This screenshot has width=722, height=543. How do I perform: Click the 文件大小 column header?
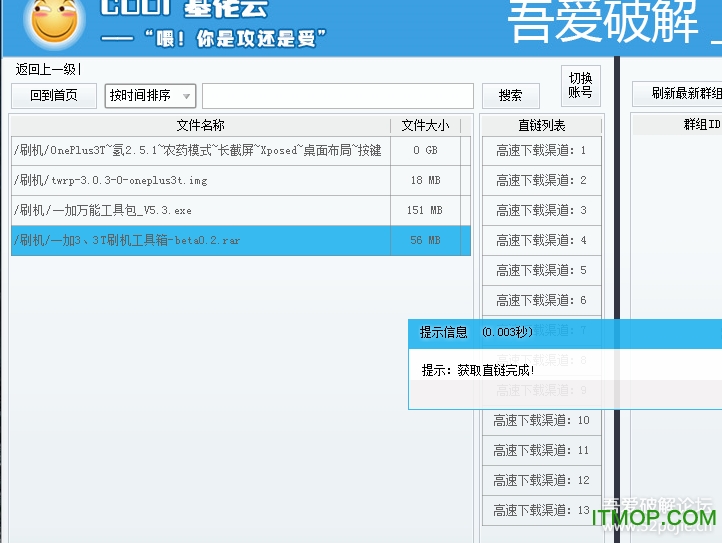click(425, 125)
